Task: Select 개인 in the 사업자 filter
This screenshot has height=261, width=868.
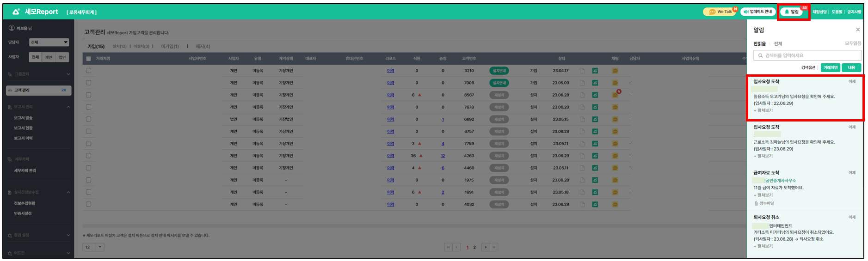Action: click(x=49, y=57)
